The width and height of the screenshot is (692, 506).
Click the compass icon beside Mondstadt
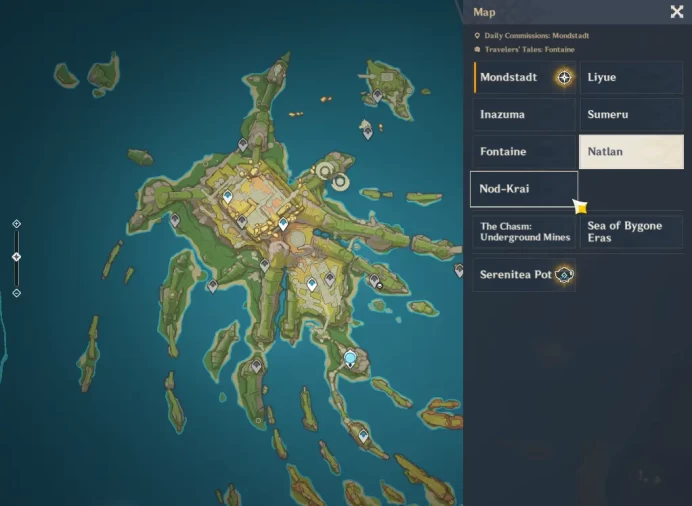coord(564,78)
